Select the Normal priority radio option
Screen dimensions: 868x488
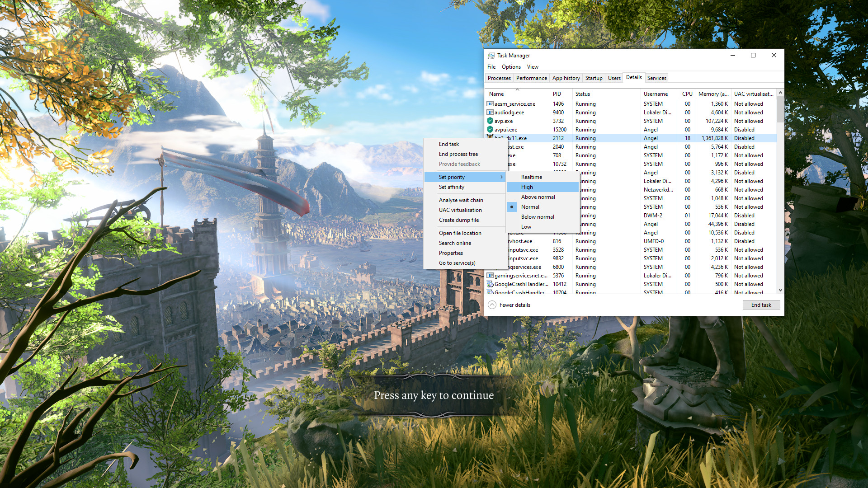pyautogui.click(x=530, y=207)
